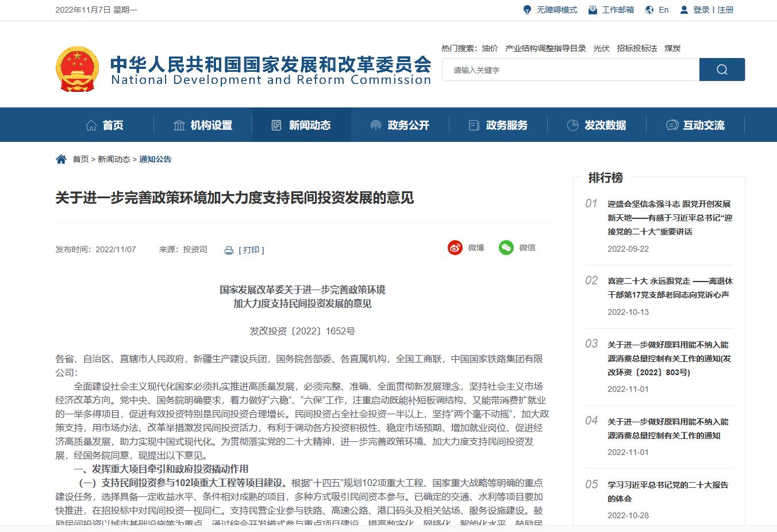Click the national emblem logo

pyautogui.click(x=78, y=68)
